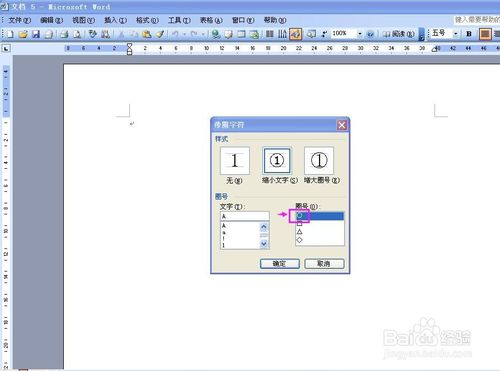This screenshot has width=500, height=371.
Task: Toggle the Bold formatting button
Action: click(x=469, y=34)
